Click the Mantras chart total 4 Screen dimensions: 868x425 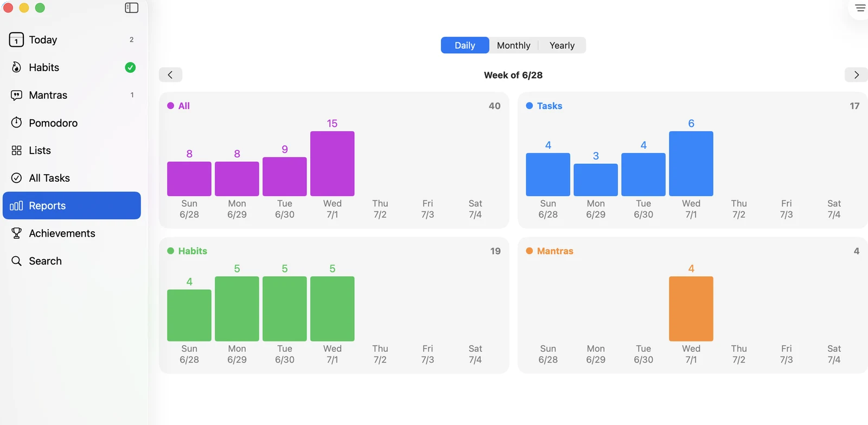click(x=857, y=251)
